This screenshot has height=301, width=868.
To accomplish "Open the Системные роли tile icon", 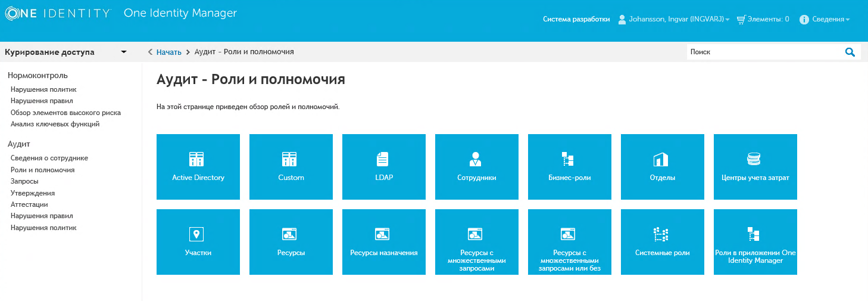I will [x=661, y=234].
